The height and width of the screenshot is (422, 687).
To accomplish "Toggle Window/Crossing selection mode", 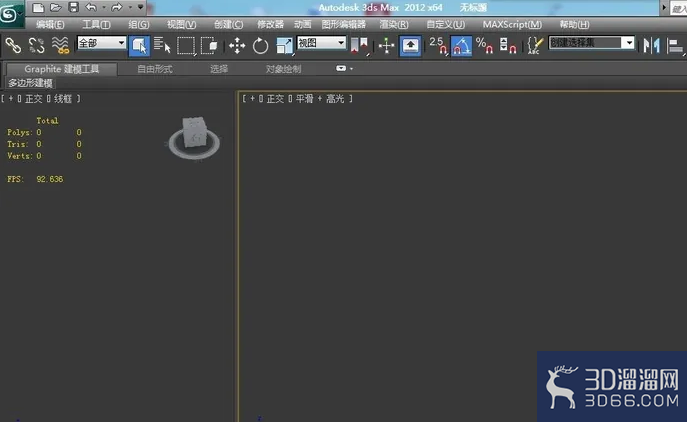I will click(x=209, y=46).
